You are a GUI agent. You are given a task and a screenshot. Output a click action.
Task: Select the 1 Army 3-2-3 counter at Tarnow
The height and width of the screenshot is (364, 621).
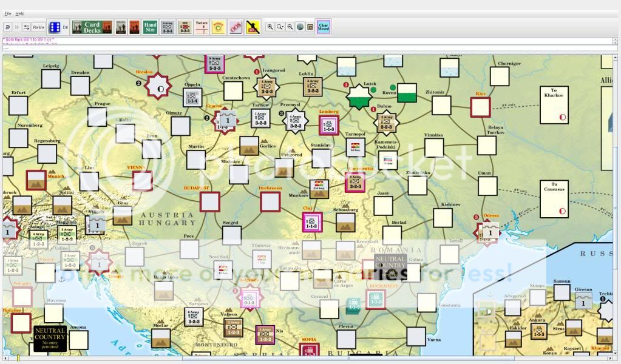[260, 118]
